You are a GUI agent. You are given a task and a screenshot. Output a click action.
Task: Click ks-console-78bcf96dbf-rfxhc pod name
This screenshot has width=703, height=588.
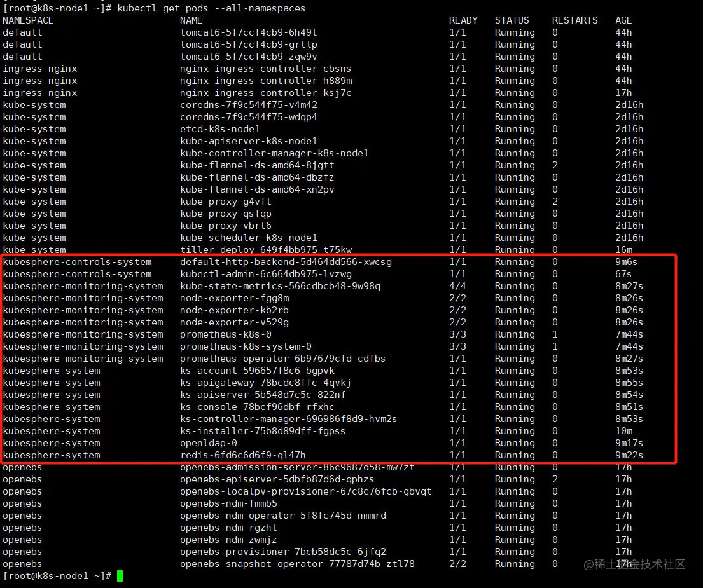pos(257,407)
